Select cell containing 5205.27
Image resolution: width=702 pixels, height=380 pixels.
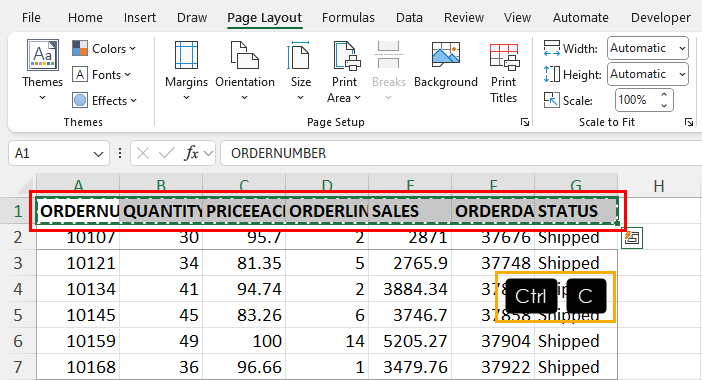pyautogui.click(x=410, y=341)
